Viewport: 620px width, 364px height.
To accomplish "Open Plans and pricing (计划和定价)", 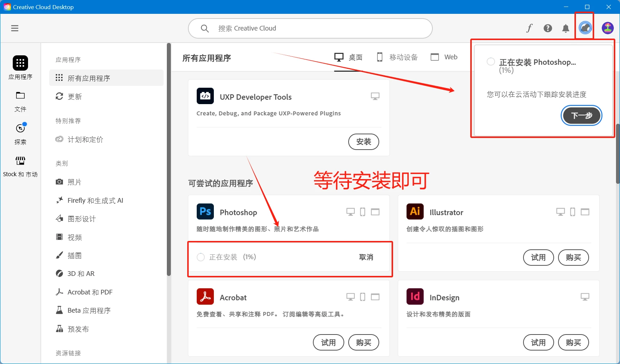I will tap(106, 139).
